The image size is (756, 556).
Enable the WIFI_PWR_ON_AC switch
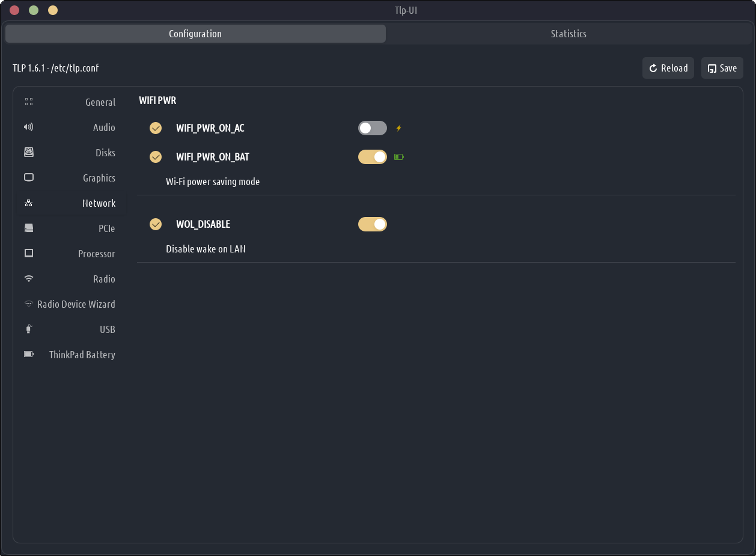(x=373, y=128)
